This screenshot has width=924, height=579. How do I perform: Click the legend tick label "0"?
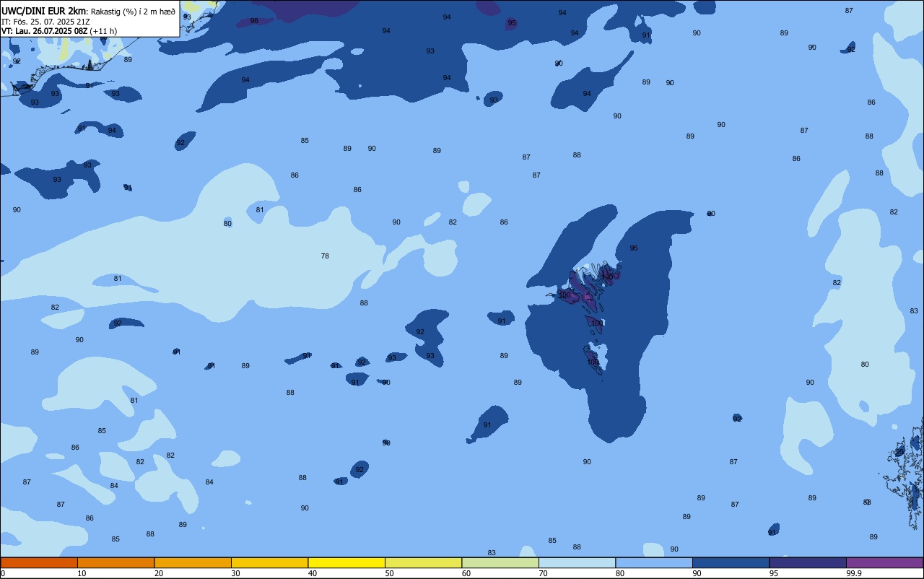(x=3, y=573)
